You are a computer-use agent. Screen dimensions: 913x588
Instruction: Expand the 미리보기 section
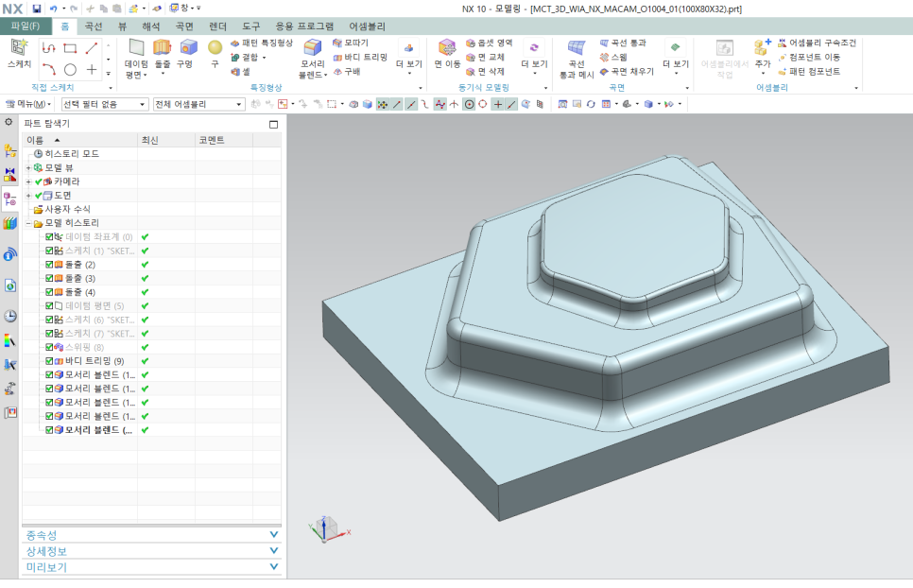pos(151,567)
